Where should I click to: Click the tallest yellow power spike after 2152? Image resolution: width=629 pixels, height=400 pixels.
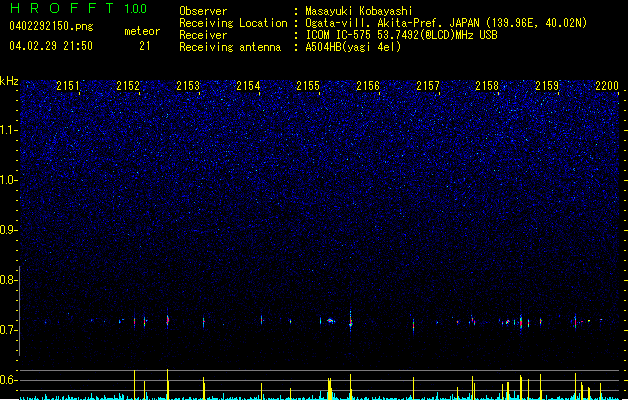click(168, 384)
